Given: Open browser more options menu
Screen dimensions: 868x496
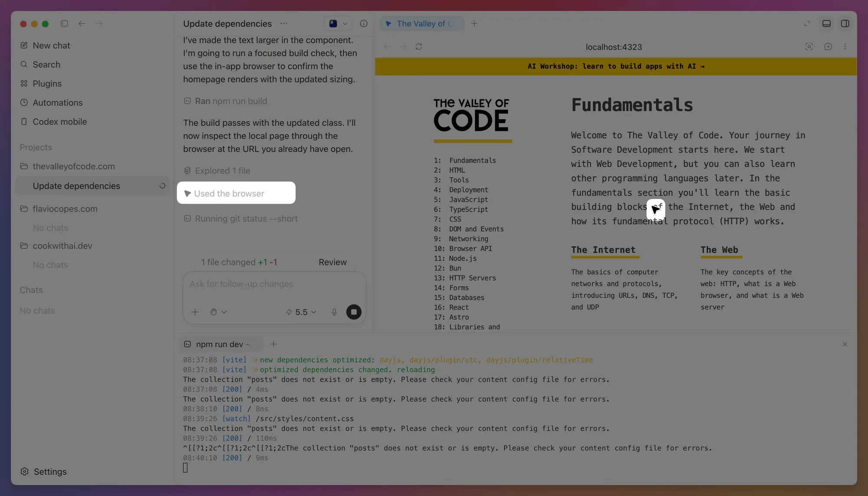Looking at the screenshot, I should (845, 47).
